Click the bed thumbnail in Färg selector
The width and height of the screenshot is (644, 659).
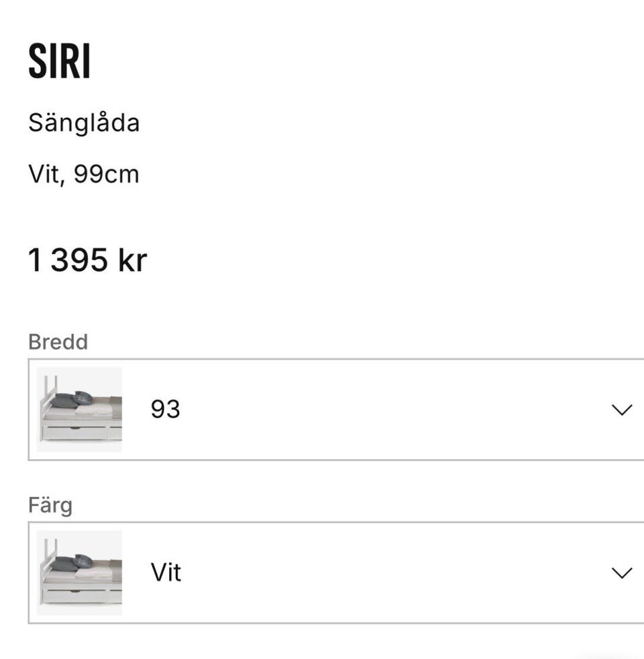coord(79,573)
